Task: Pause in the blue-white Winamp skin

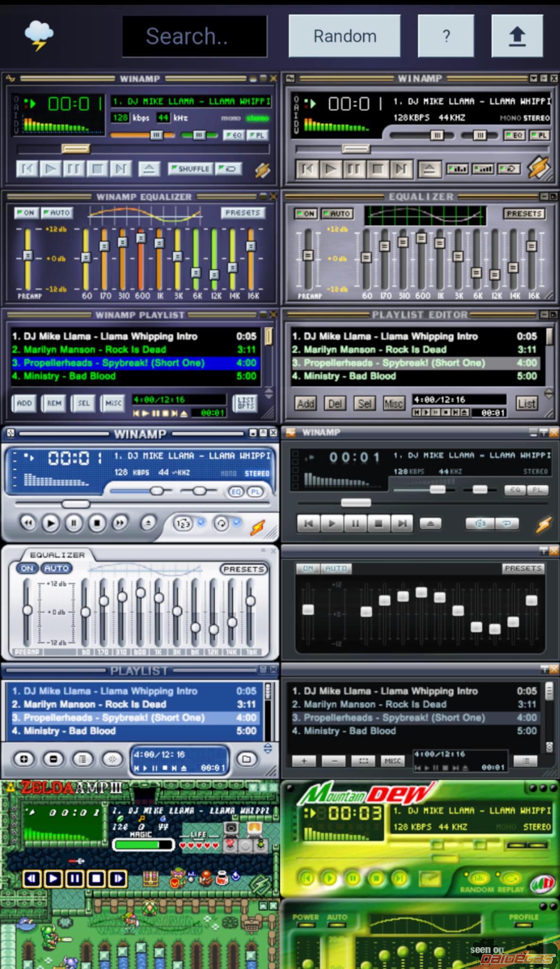Action: (74, 523)
